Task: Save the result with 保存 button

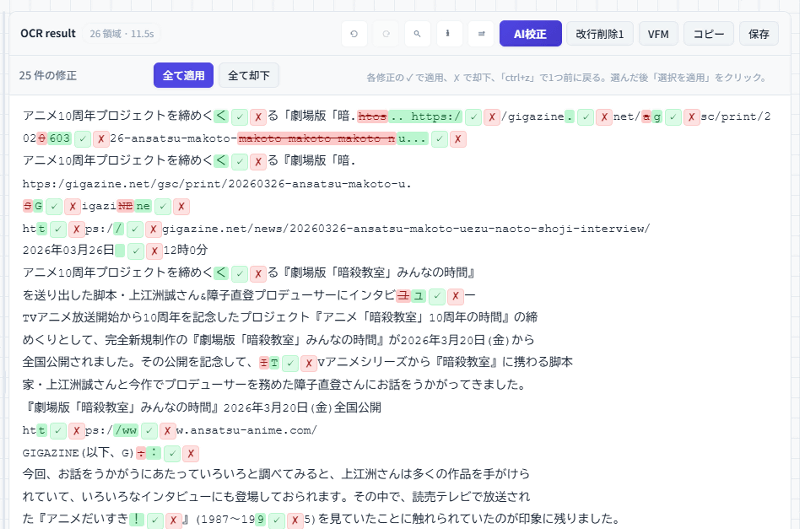Action: [759, 34]
